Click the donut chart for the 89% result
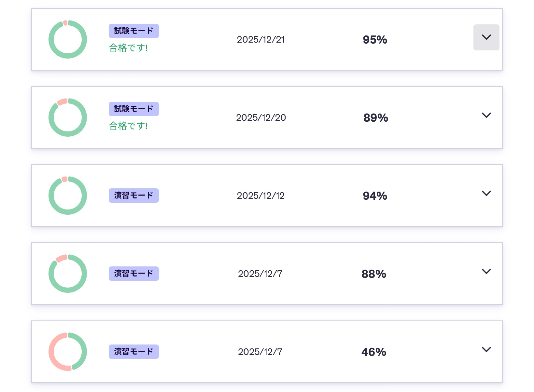Viewport: 534px width, 392px height. (68, 117)
